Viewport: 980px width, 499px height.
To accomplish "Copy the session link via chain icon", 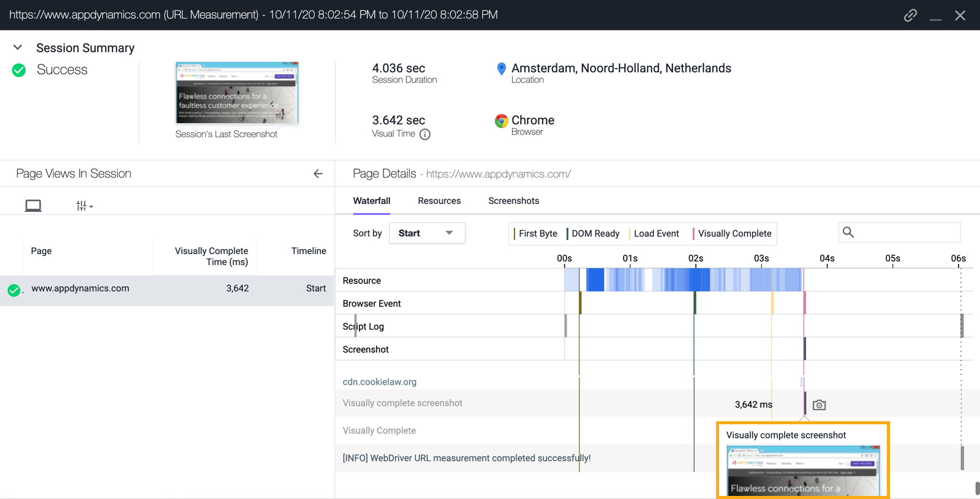I will pyautogui.click(x=910, y=15).
